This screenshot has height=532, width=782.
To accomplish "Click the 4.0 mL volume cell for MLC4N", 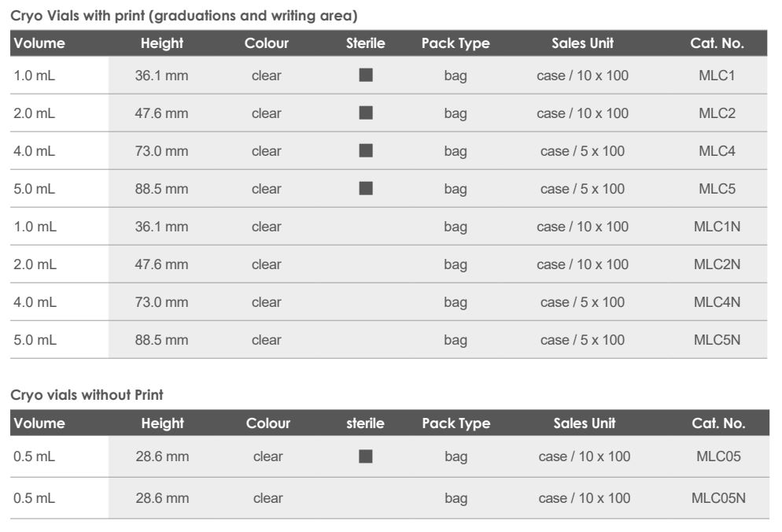I will (35, 302).
